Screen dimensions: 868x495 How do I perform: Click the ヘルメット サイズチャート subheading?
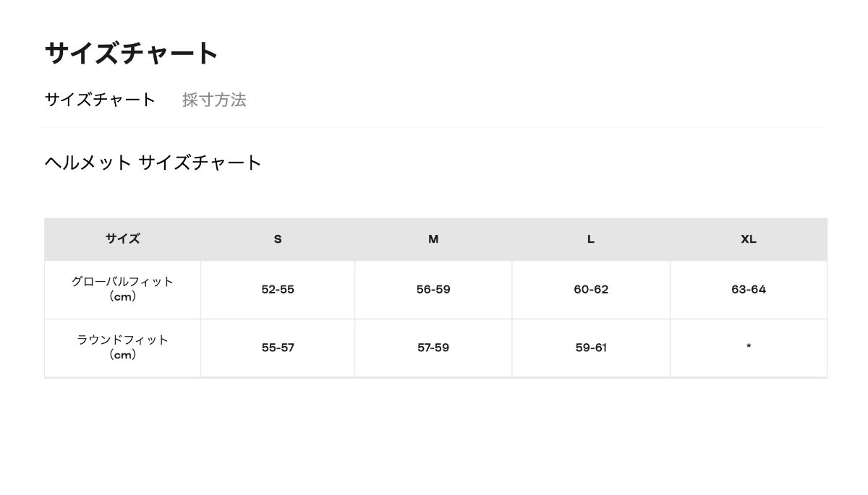point(153,163)
